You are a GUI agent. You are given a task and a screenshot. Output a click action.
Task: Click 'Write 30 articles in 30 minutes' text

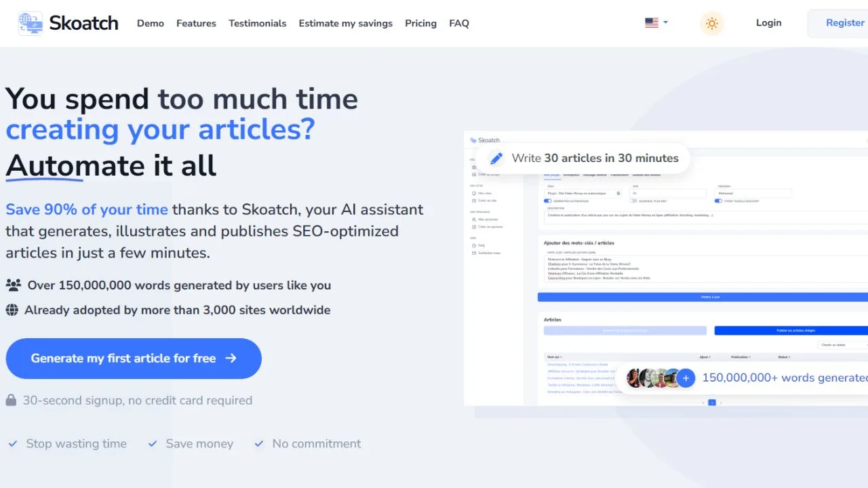(595, 158)
